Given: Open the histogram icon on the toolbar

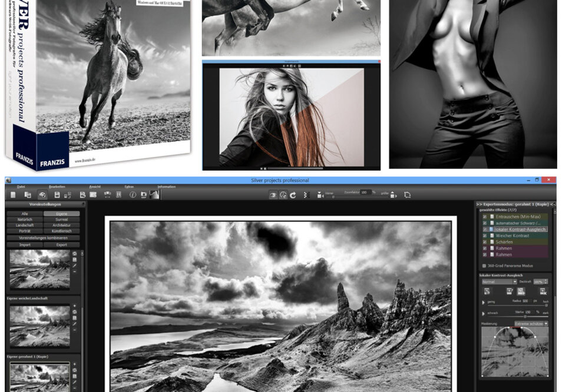Looking at the screenshot, I should pos(154,194).
